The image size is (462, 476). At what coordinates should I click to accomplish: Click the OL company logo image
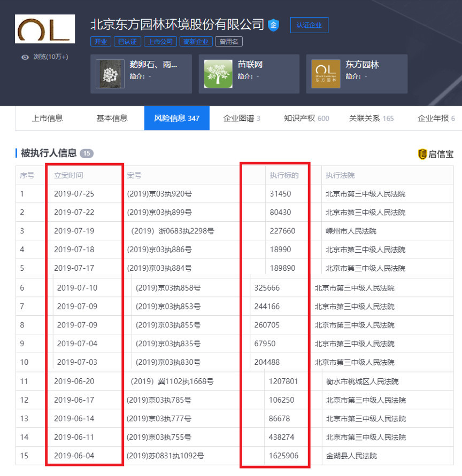45,29
